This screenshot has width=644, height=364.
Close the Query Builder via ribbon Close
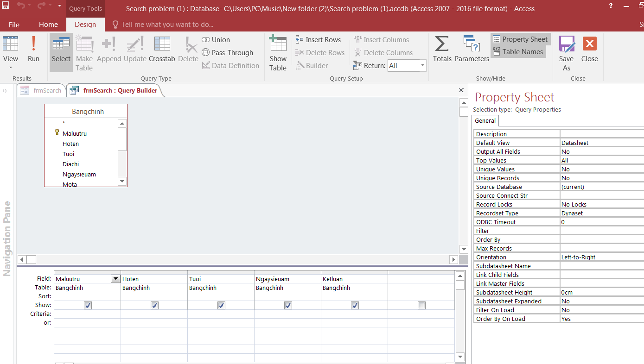point(590,49)
